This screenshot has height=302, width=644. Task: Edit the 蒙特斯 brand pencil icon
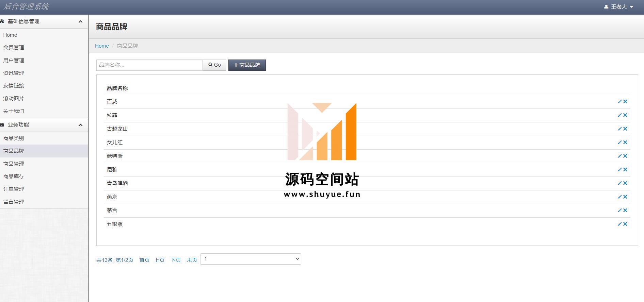619,156
